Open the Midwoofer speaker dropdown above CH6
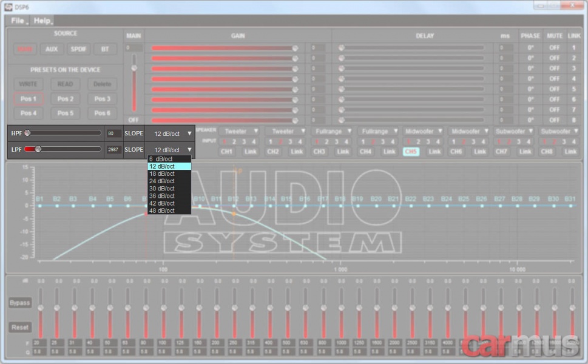This screenshot has height=364, width=588. [469, 131]
